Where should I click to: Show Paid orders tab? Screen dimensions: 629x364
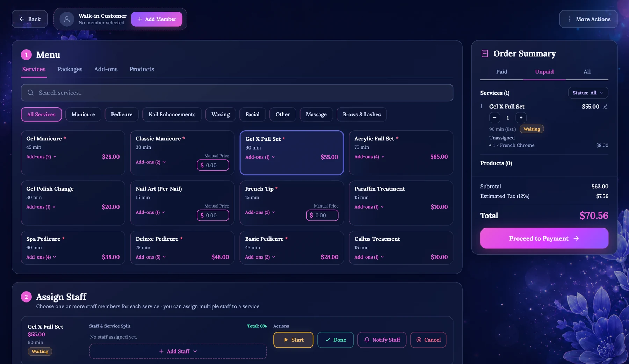501,72
